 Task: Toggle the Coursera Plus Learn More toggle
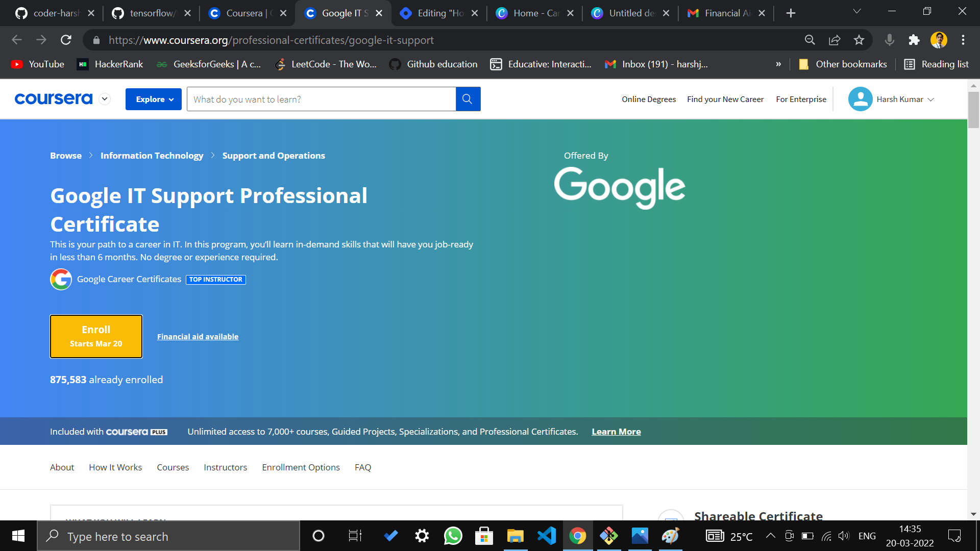(x=615, y=431)
